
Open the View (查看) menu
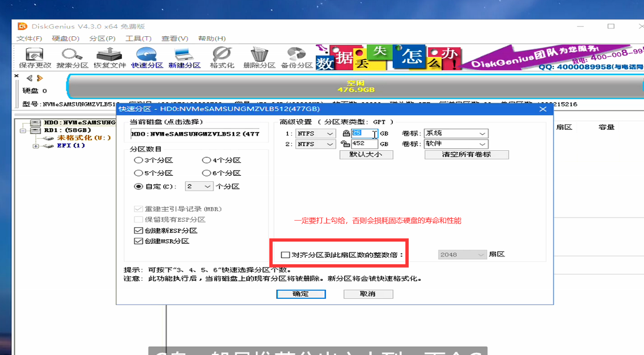(x=175, y=39)
